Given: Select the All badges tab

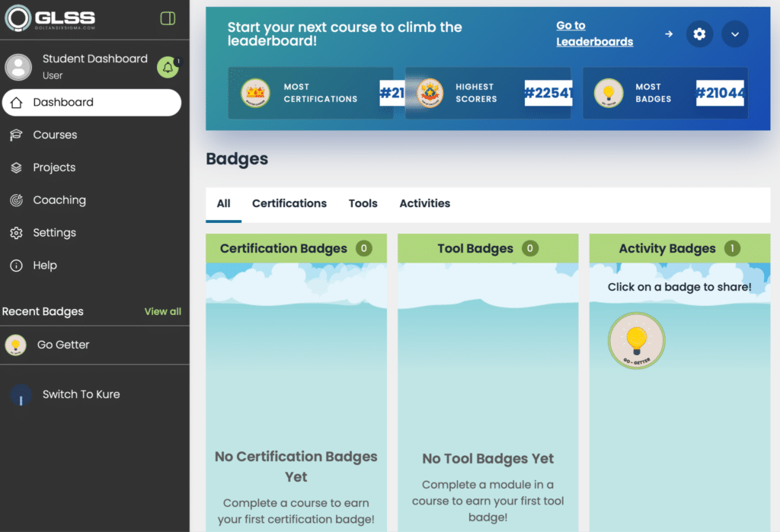Looking at the screenshot, I should [x=223, y=204].
